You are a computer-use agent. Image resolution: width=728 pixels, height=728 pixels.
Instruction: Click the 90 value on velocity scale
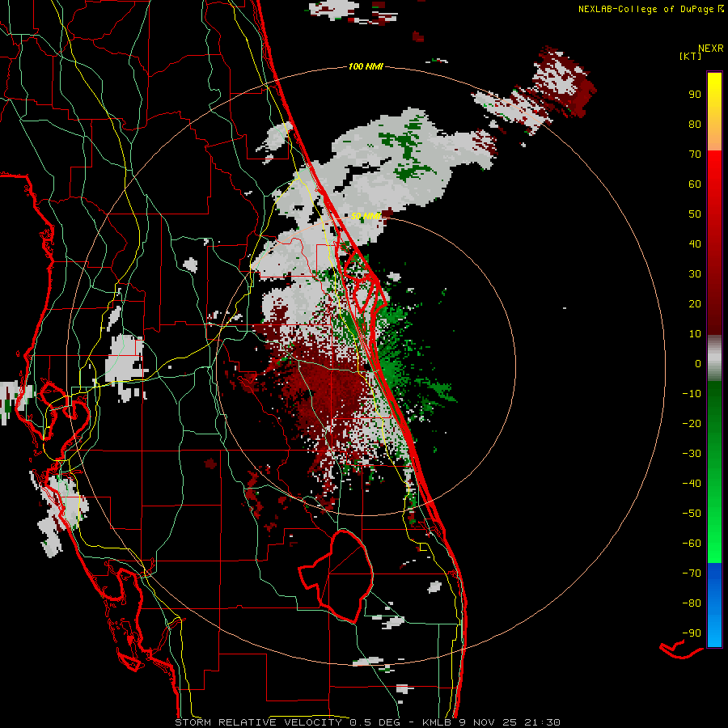coord(695,95)
